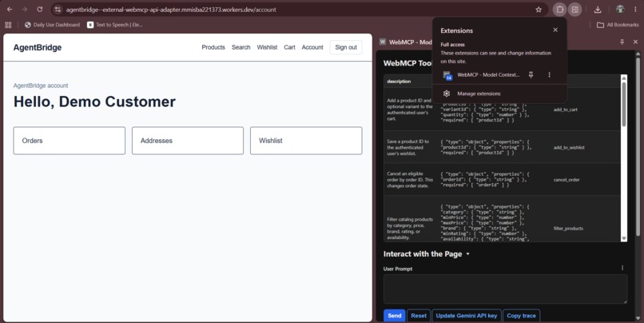Click the Extensions puzzle icon in toolbar
Screen dimensions: 644x323
(x=560, y=10)
